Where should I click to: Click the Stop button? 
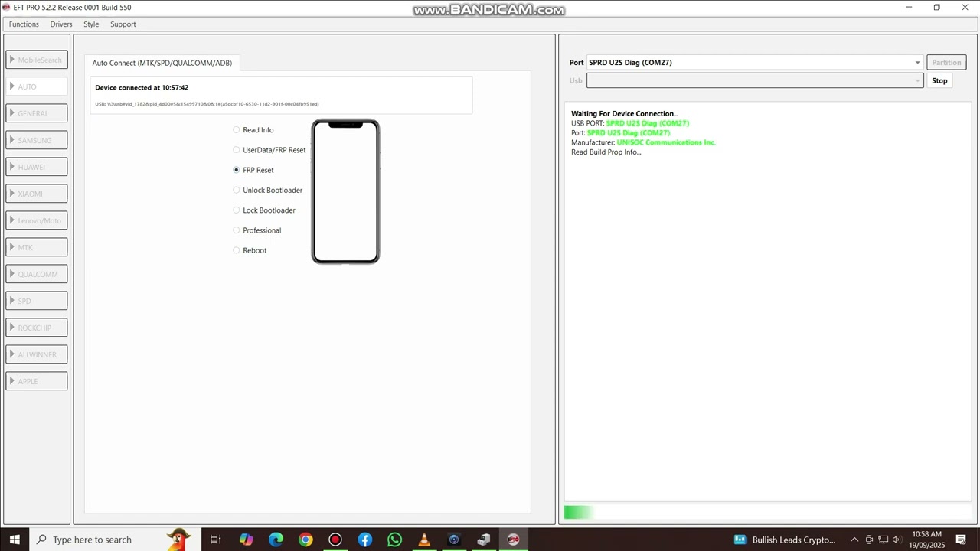tap(939, 80)
